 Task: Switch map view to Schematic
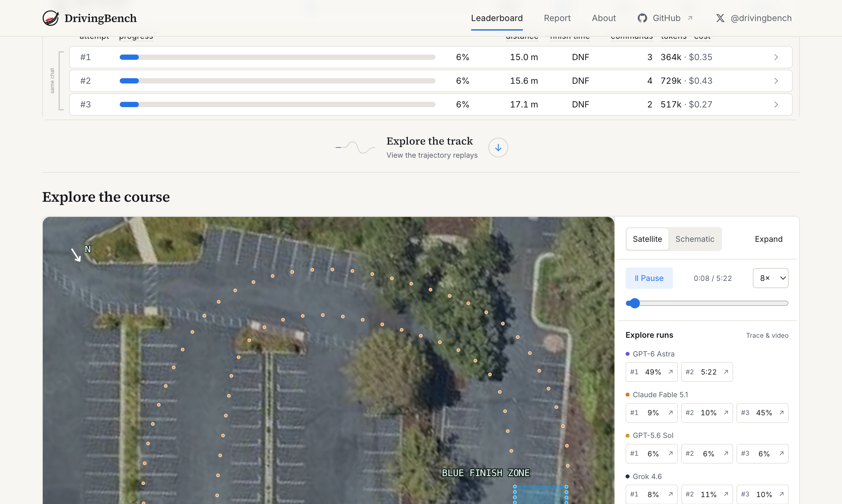pos(694,239)
